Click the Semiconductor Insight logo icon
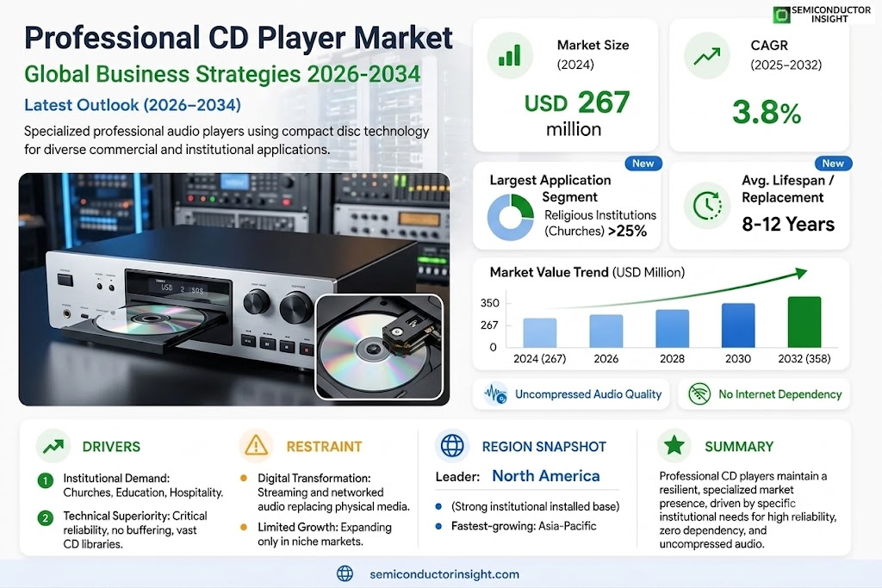 (781, 15)
